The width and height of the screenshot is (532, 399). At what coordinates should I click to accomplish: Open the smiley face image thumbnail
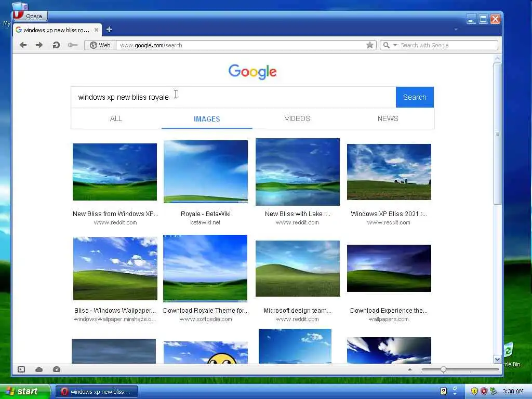point(206,353)
